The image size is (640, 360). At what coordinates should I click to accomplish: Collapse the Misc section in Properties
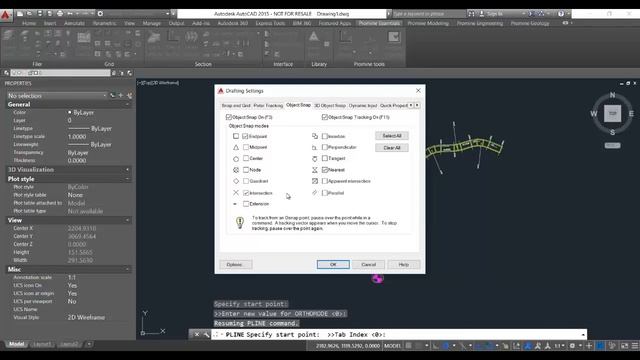127,269
